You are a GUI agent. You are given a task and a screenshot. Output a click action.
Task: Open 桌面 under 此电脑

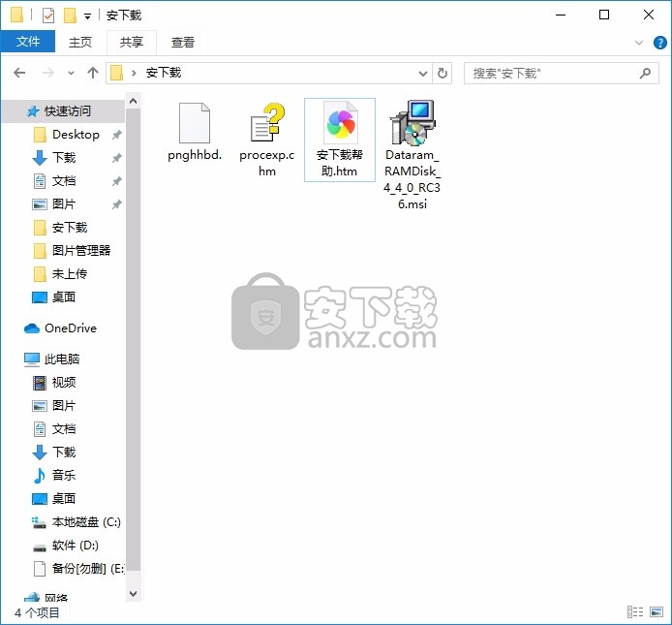[54, 499]
